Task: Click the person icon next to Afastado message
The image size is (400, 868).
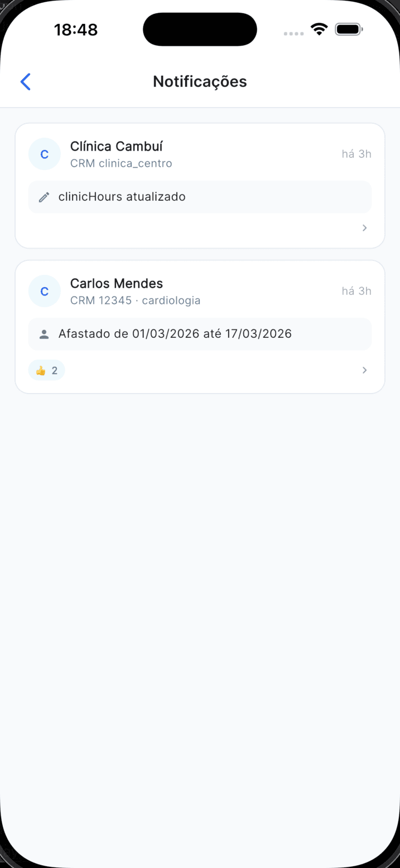Action: [x=44, y=333]
